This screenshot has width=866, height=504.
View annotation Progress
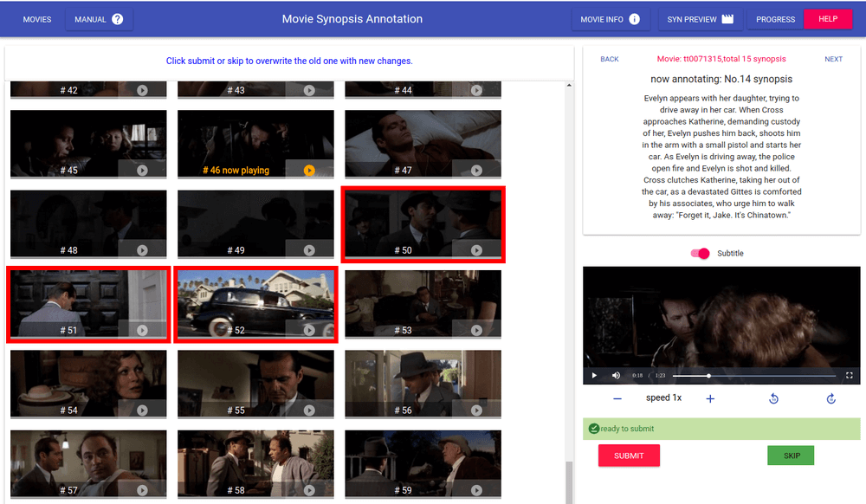[775, 19]
